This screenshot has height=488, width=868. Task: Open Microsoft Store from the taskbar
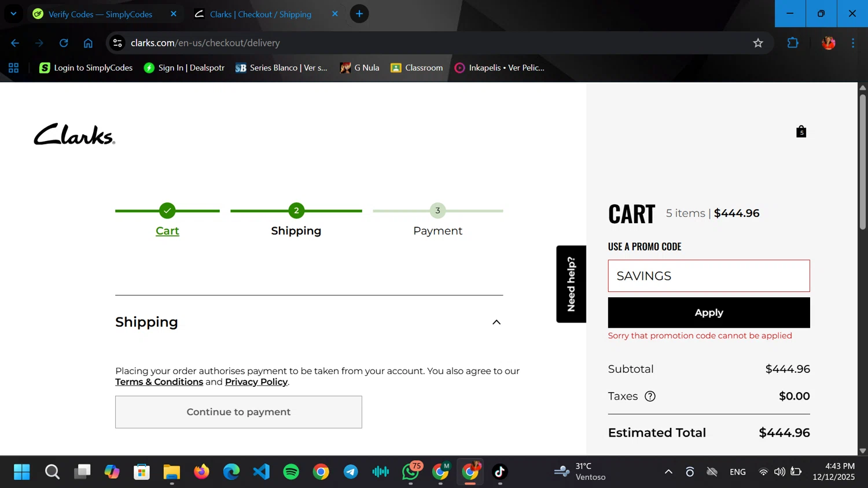[x=142, y=472]
